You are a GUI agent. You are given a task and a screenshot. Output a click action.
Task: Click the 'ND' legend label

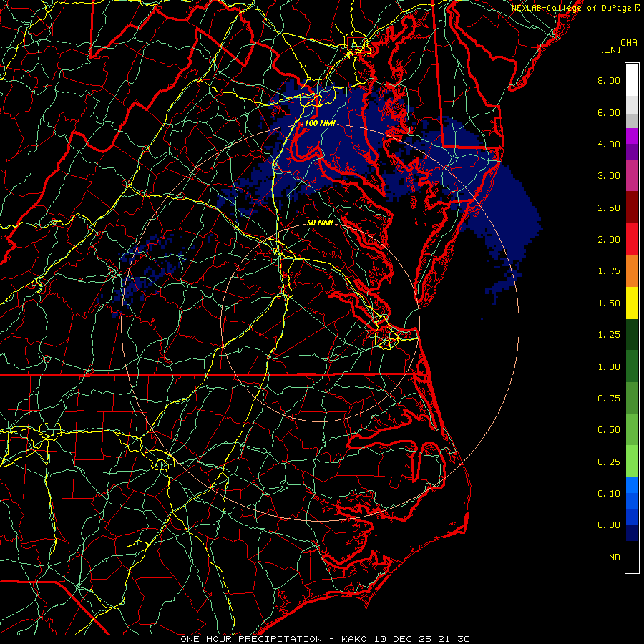click(x=615, y=557)
